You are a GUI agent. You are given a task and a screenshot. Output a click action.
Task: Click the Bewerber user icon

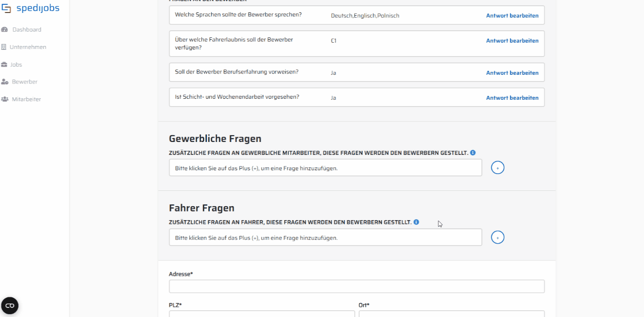[5, 82]
